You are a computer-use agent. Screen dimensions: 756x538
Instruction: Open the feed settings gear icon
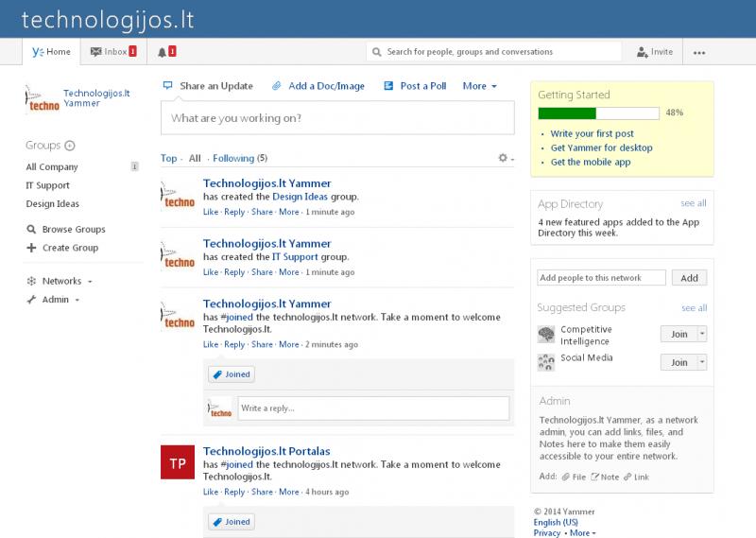tap(503, 158)
